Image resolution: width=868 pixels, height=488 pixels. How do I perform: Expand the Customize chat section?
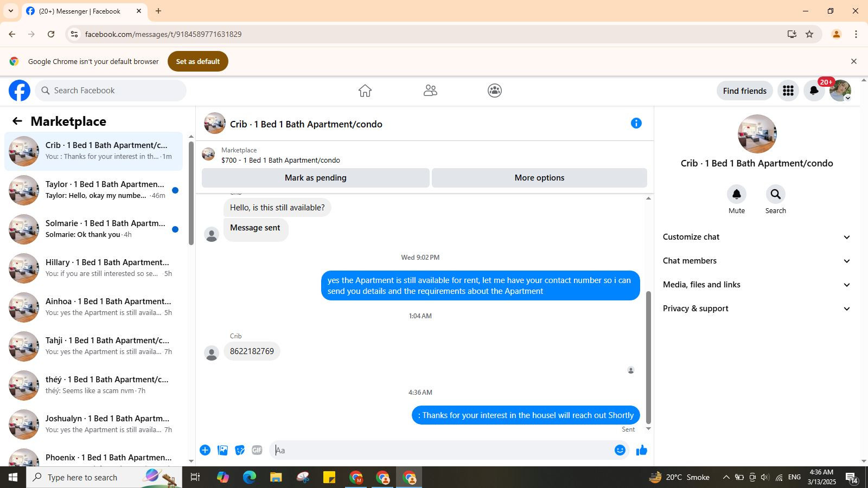(757, 237)
